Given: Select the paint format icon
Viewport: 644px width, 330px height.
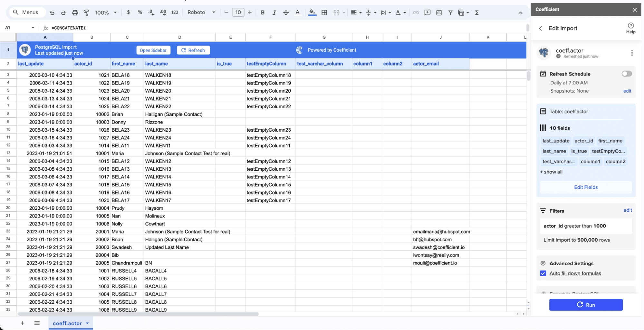Looking at the screenshot, I should click(86, 13).
